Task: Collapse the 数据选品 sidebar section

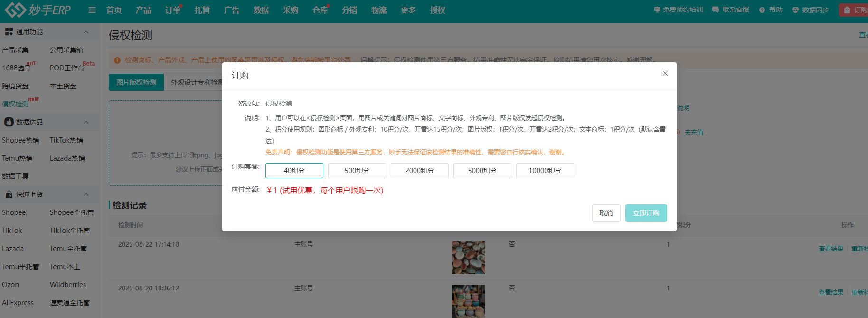Action: (x=86, y=122)
